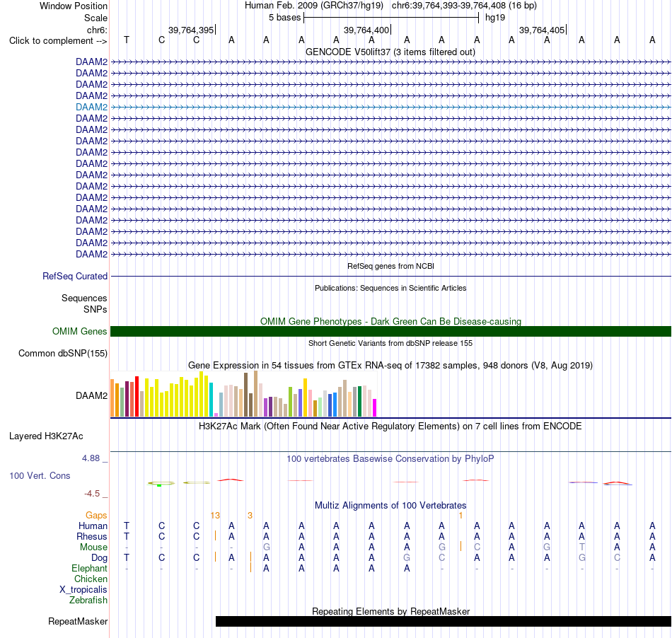
Task: Open the OMIM Gene Phenotypes track title
Action: tap(390, 321)
